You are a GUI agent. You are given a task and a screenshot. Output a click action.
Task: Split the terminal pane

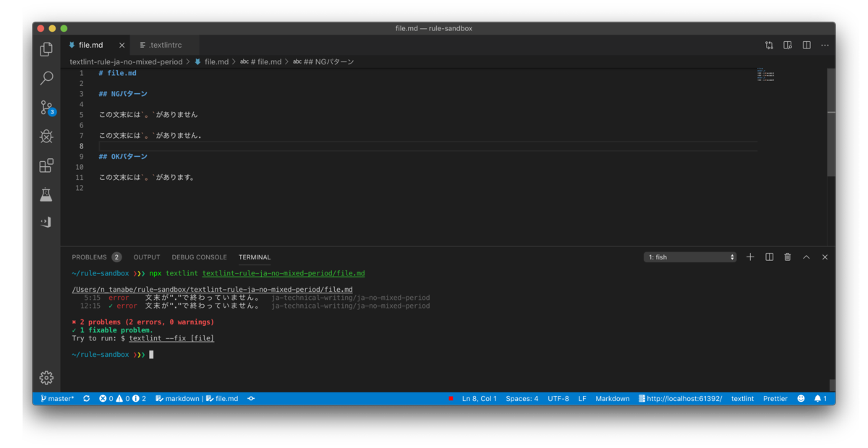770,257
